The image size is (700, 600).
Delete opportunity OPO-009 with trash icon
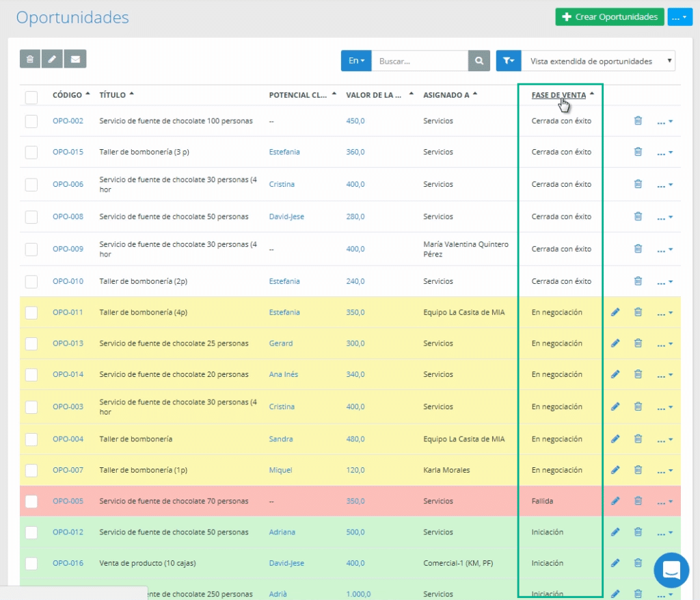638,249
